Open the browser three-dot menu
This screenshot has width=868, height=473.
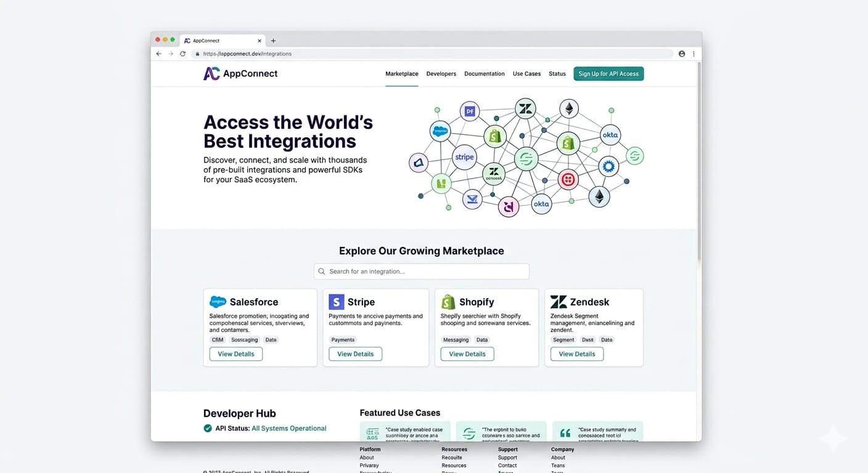pyautogui.click(x=694, y=54)
